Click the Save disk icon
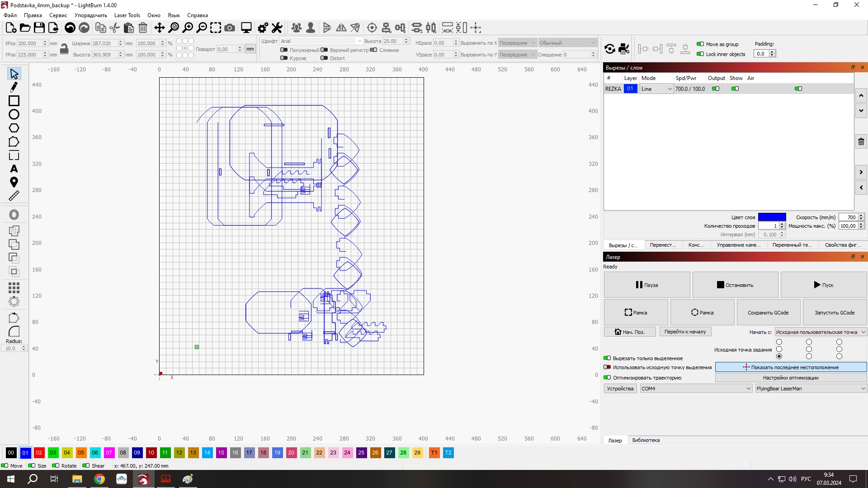 (39, 28)
